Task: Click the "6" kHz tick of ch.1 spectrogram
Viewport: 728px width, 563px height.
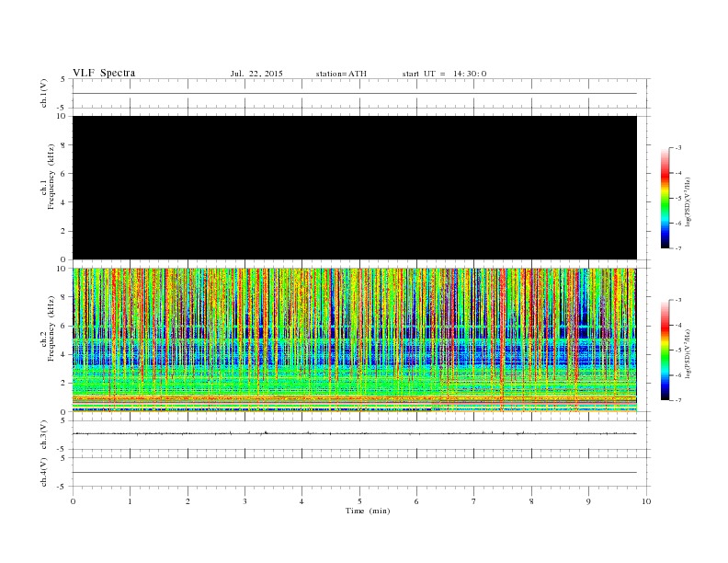Action: 63,174
